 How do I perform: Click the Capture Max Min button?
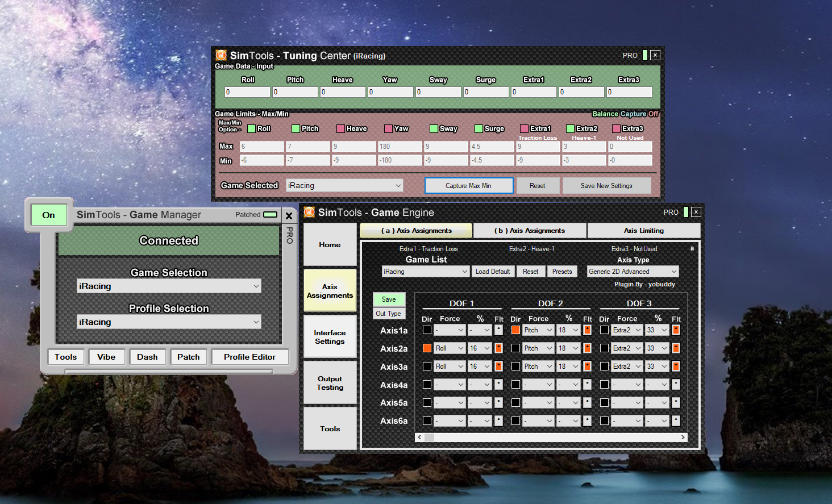tap(469, 185)
